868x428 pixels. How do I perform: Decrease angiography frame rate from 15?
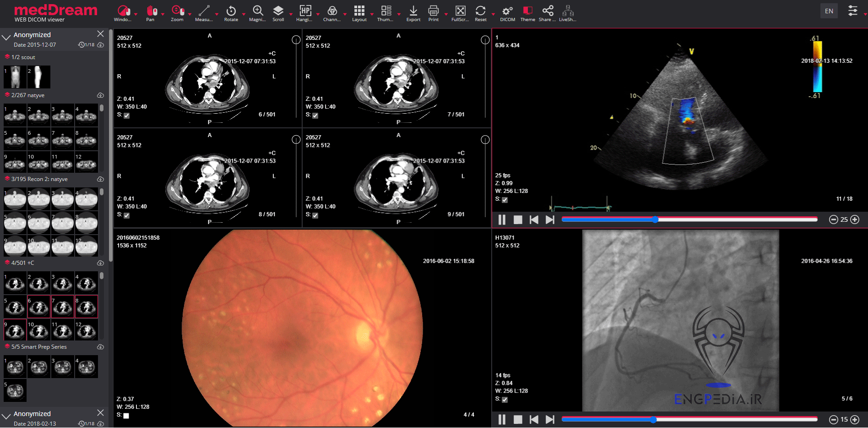pyautogui.click(x=834, y=419)
